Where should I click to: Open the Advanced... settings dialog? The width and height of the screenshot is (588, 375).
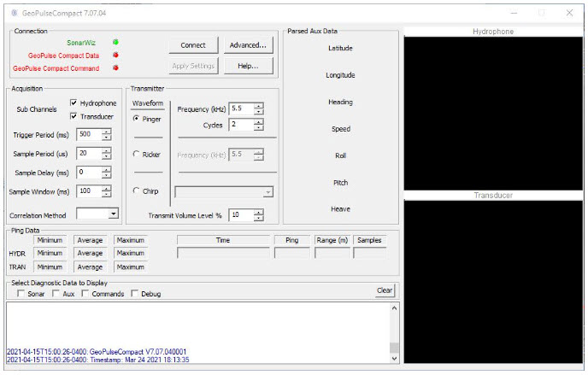pyautogui.click(x=249, y=45)
